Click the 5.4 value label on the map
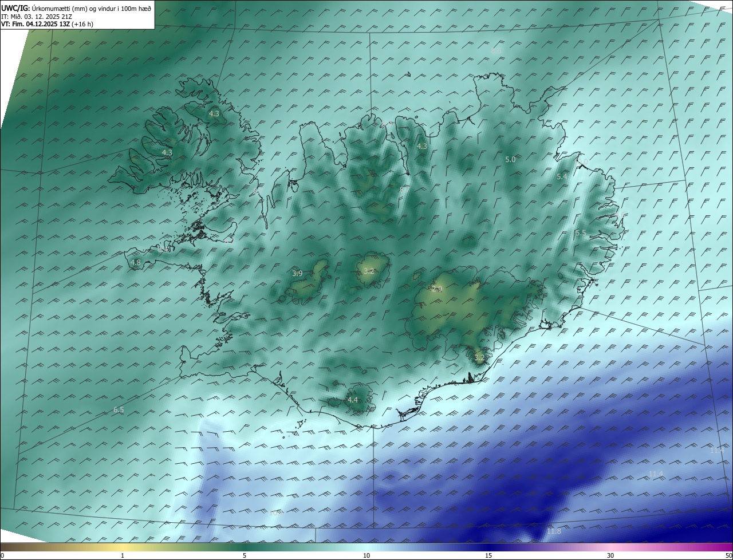Image resolution: width=733 pixels, height=560 pixels. pos(562,177)
